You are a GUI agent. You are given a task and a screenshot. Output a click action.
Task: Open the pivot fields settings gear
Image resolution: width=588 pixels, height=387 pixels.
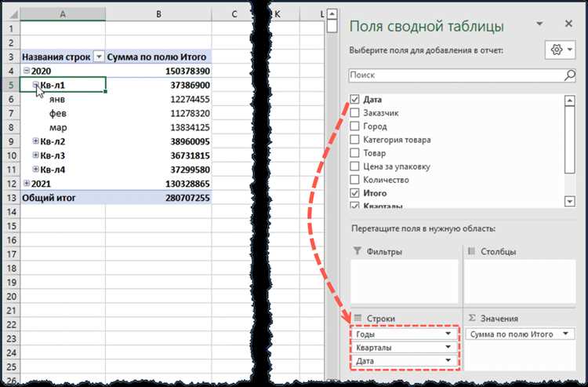coord(561,50)
